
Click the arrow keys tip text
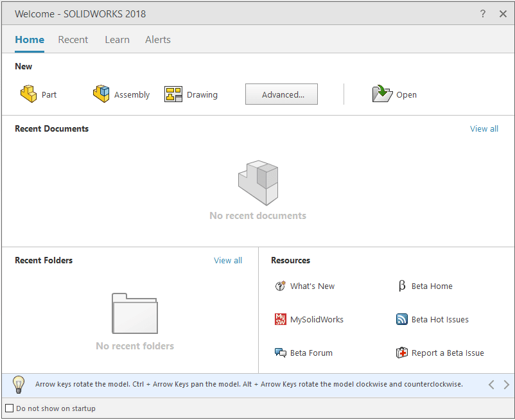(249, 384)
